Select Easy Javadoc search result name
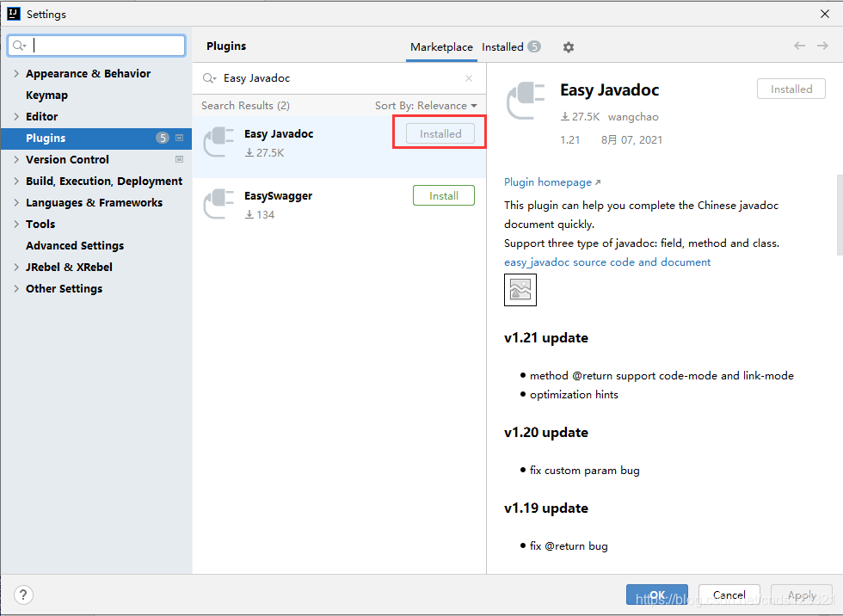Screen dimensions: 843x616 click(279, 134)
